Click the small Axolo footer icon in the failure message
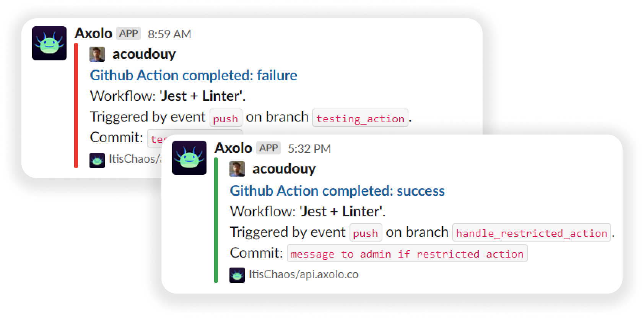Viewport: 644px width, 318px height. 97,160
